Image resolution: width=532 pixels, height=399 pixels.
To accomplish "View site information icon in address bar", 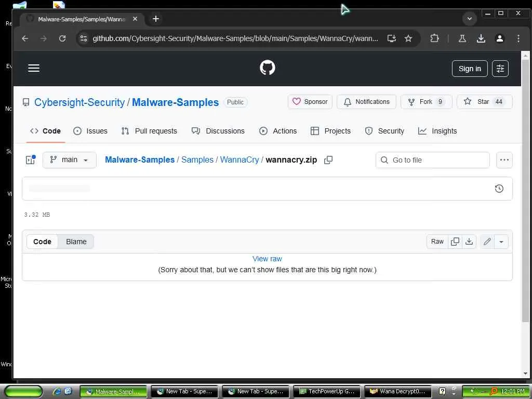I will pos(84,38).
